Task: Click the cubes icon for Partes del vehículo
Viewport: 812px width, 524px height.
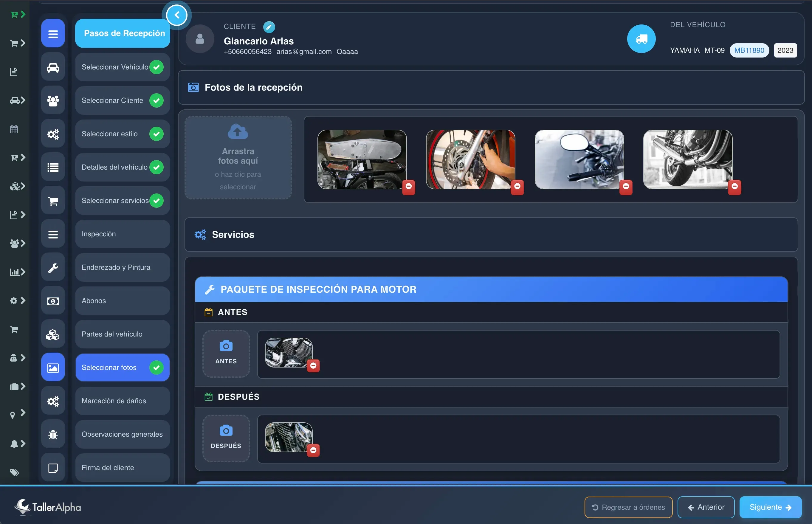Action: click(53, 334)
